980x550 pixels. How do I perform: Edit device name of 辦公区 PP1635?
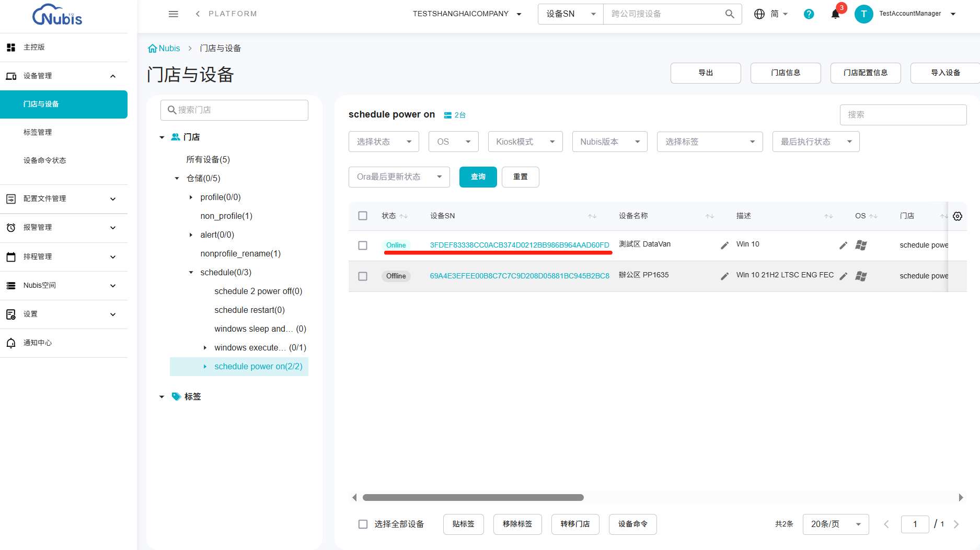[724, 276]
